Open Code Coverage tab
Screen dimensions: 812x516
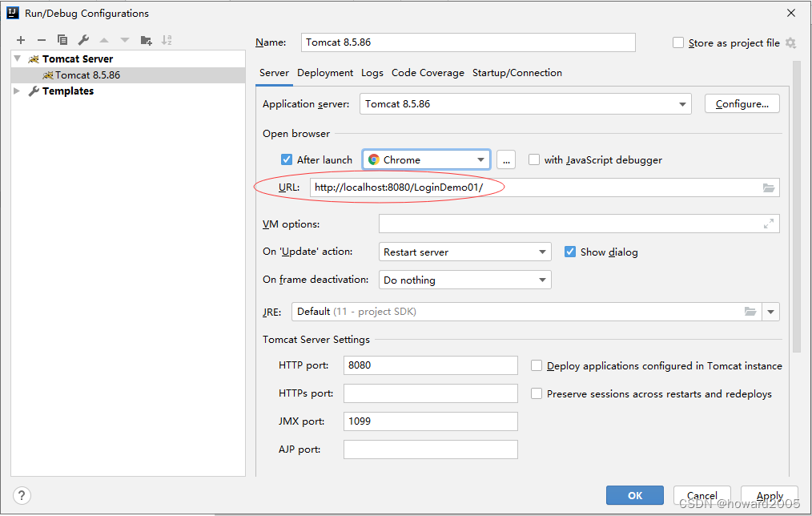pyautogui.click(x=428, y=73)
